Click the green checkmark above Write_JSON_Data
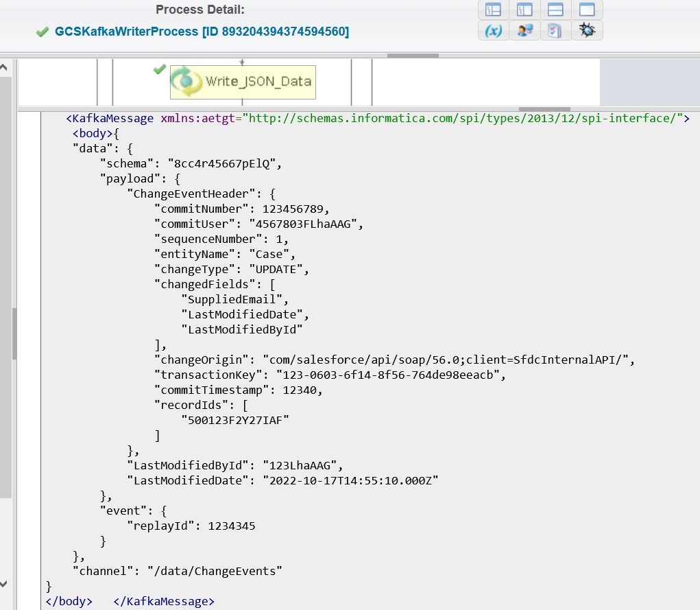 [x=159, y=69]
